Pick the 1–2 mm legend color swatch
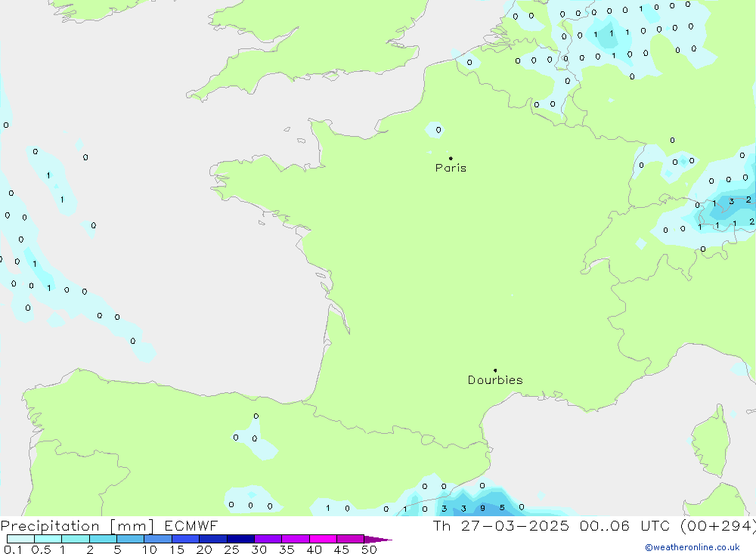 [x=75, y=539]
